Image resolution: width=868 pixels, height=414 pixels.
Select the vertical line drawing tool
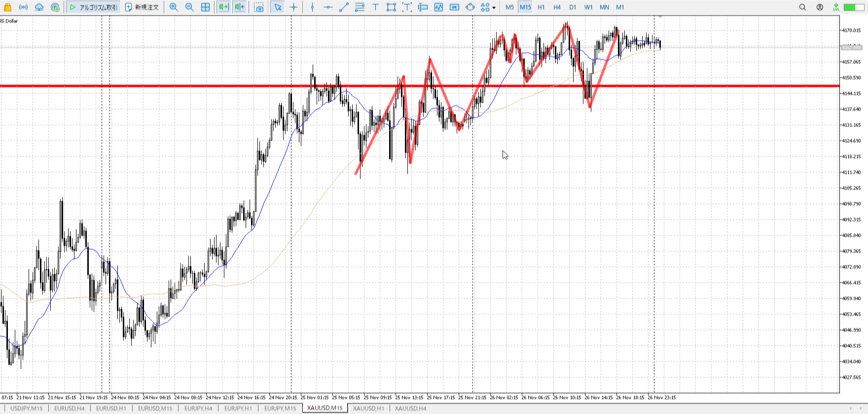312,7
